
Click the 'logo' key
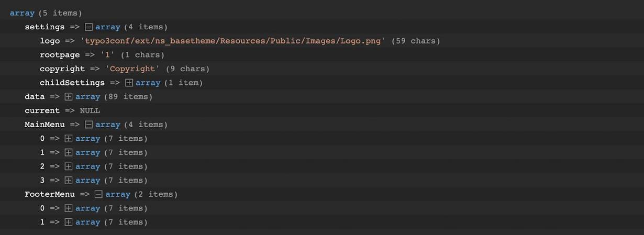tap(50, 41)
